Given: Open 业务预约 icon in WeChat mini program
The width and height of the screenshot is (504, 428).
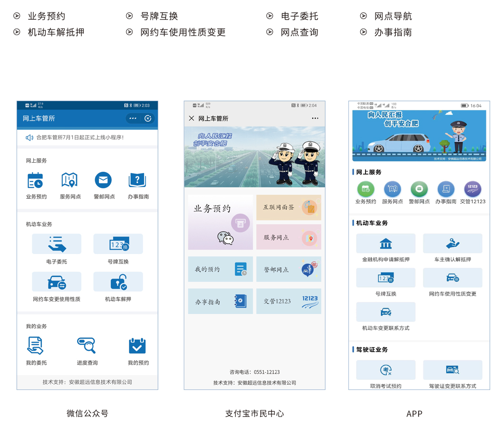Looking at the screenshot, I should [36, 181].
